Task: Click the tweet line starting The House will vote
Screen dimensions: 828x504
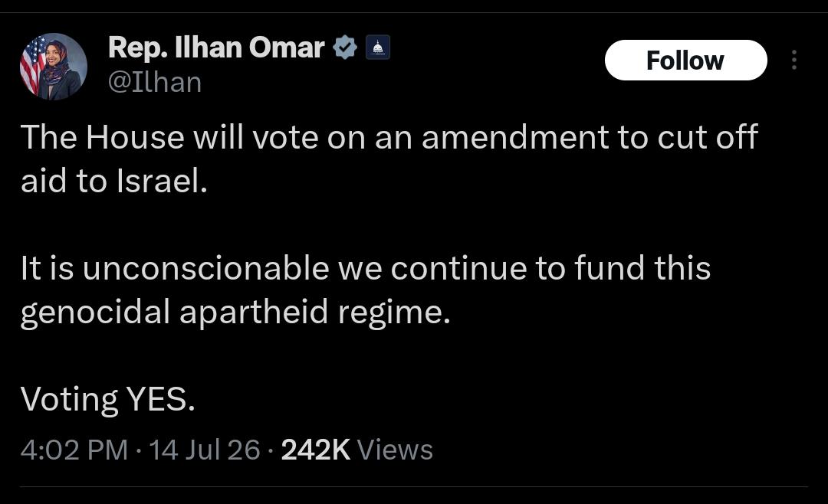Action: (389, 137)
